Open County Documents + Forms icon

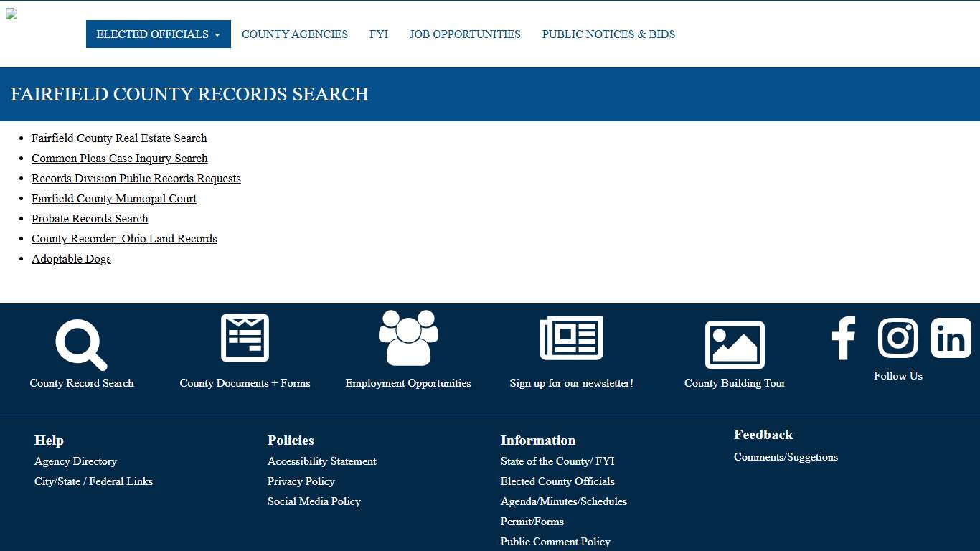245,337
